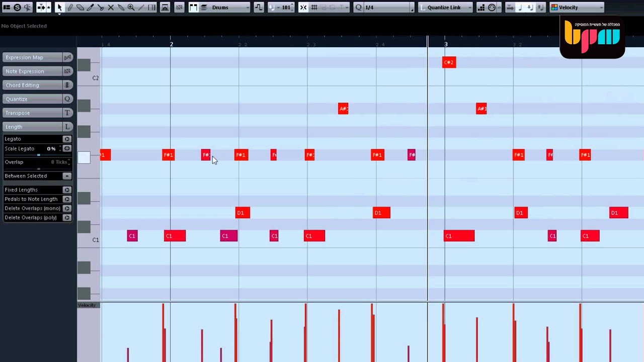
Task: Toggle Record NoteOff Velocity icon
Action: 540,8
